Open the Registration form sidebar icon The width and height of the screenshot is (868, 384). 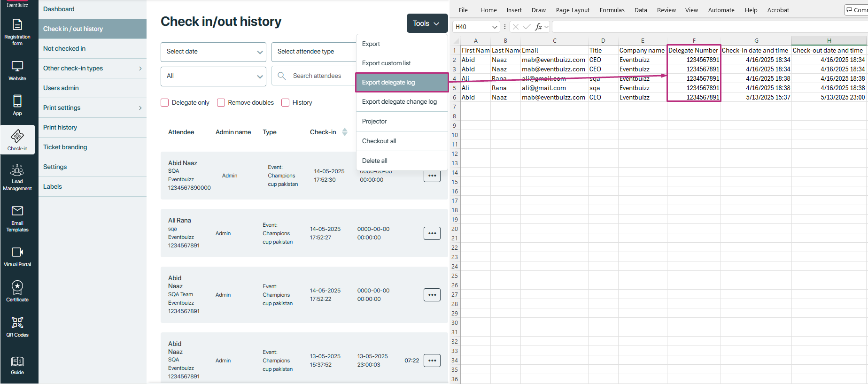[x=17, y=25]
